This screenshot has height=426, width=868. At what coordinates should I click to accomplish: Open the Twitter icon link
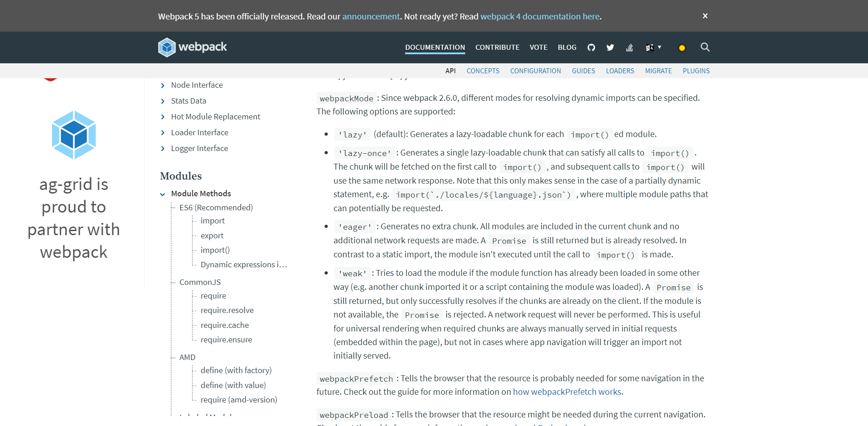click(x=610, y=47)
